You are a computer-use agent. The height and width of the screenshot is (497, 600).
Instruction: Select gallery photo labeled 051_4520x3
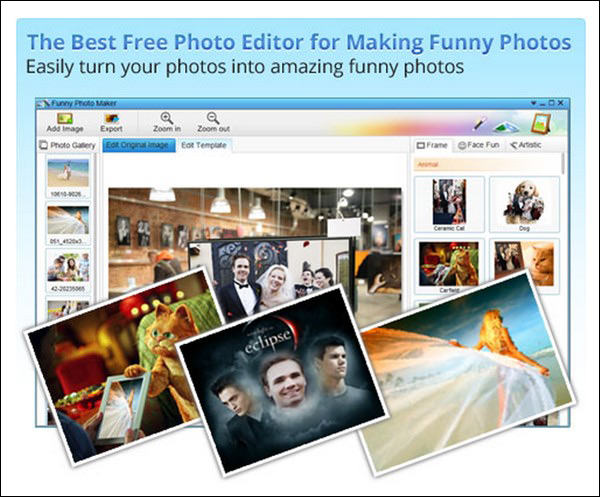[x=68, y=224]
